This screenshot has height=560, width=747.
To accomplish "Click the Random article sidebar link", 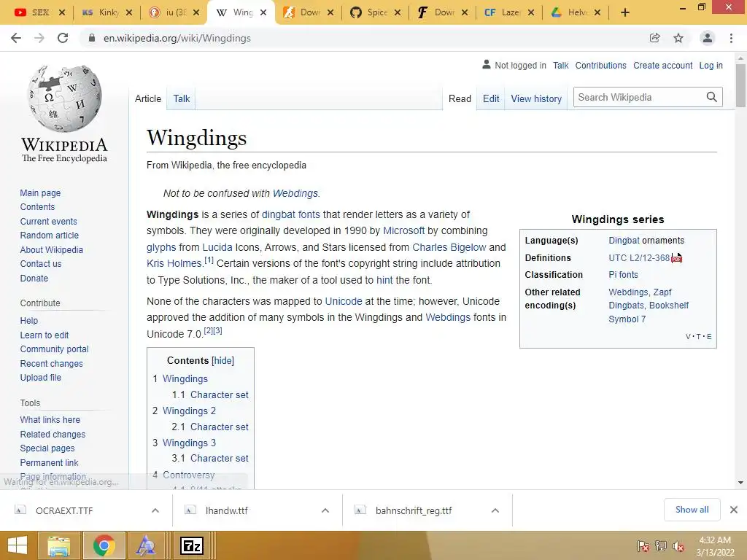I will [50, 236].
